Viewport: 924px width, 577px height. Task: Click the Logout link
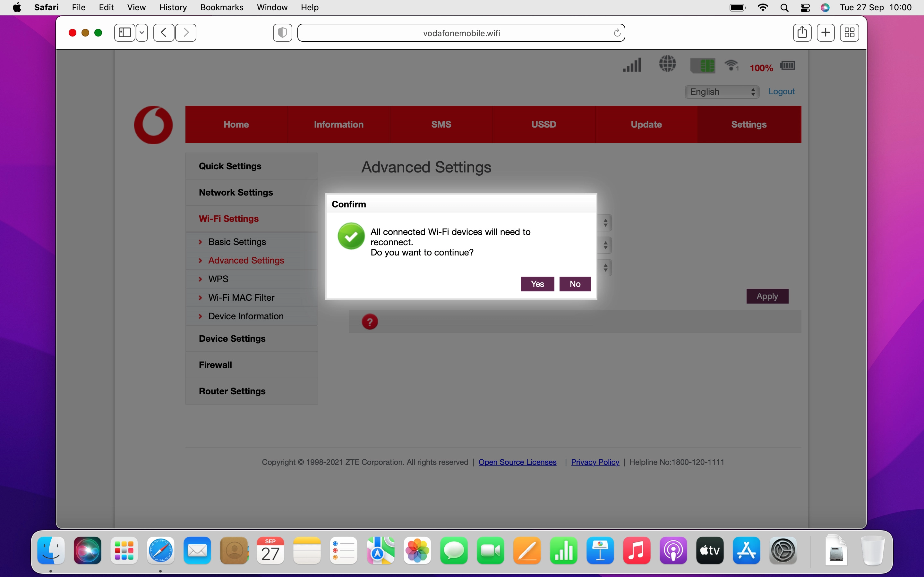point(781,92)
